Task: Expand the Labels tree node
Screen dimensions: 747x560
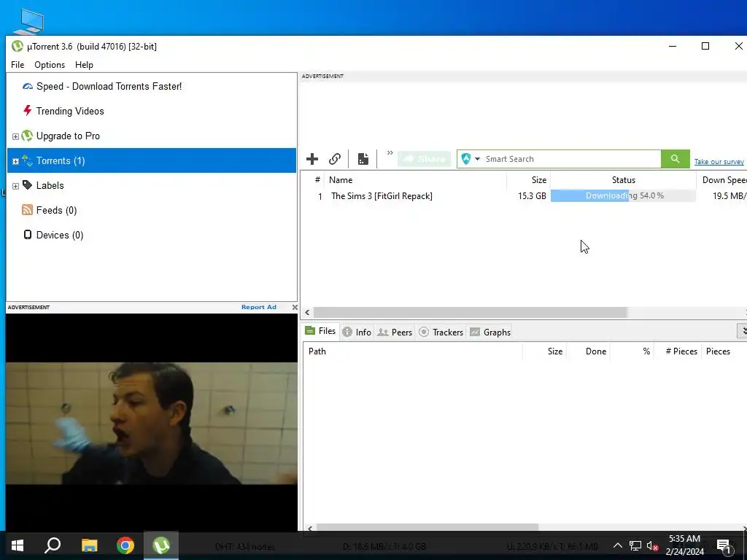Action: click(x=15, y=186)
